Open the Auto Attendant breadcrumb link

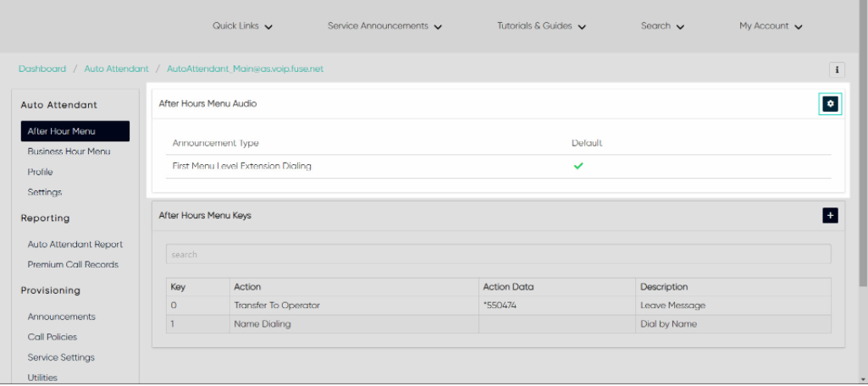(x=116, y=69)
